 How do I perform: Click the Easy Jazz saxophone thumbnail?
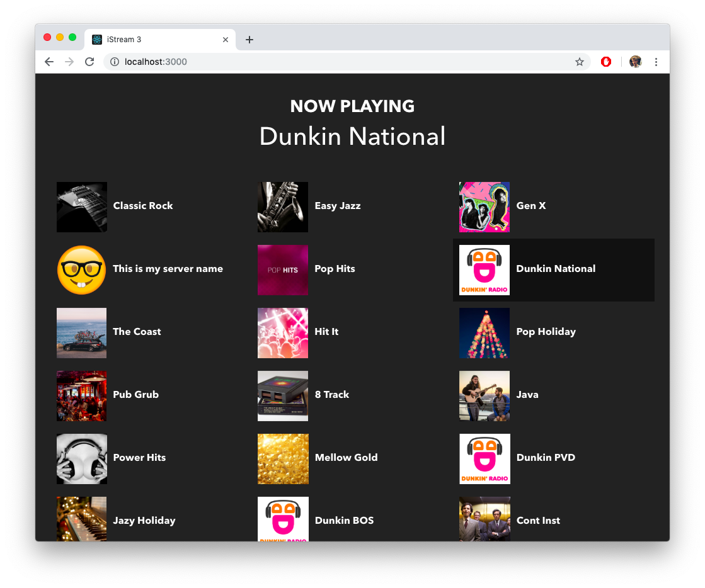click(x=283, y=207)
